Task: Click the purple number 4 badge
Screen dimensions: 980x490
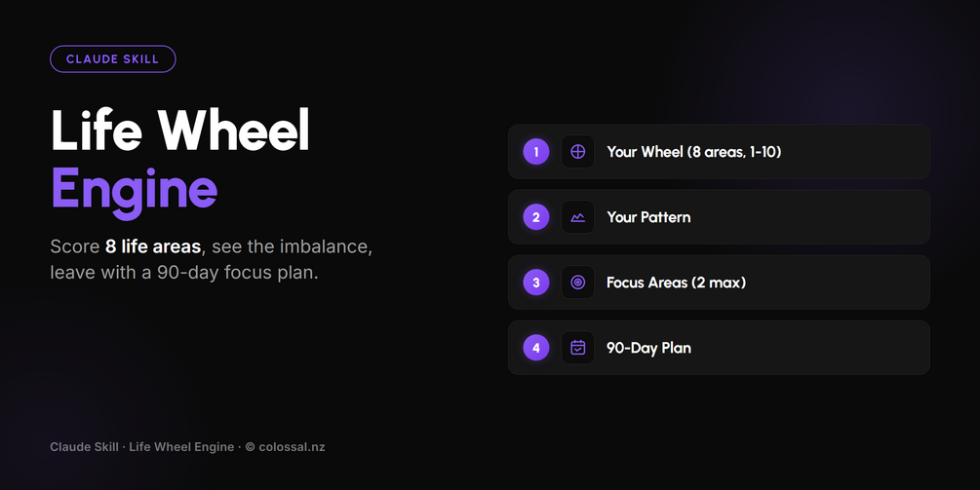Action: point(535,348)
